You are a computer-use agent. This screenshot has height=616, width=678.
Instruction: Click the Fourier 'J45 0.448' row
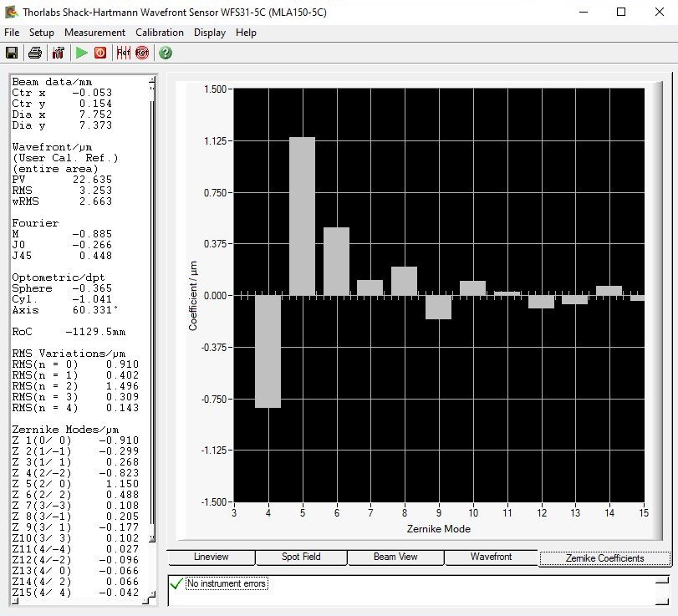coord(62,256)
